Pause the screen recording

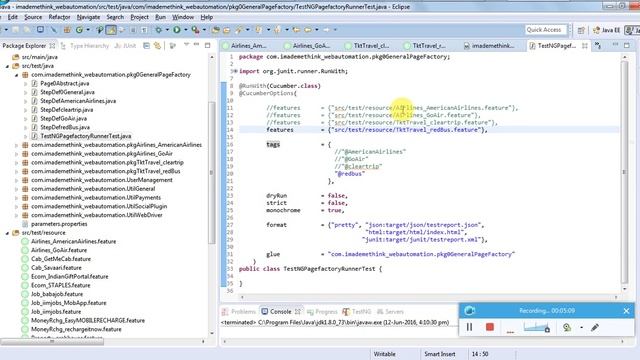tap(469, 327)
